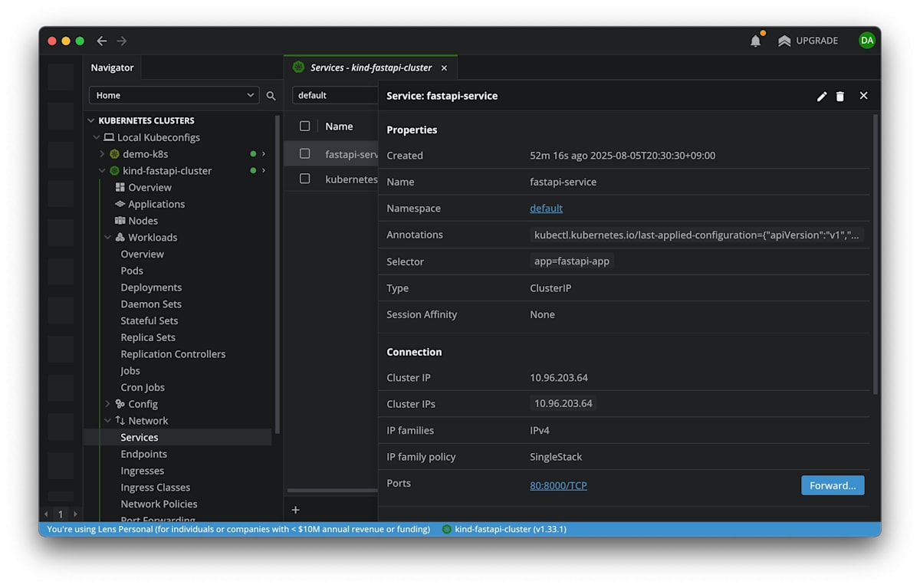
Task: Open Network Policies item
Action: [x=159, y=504]
